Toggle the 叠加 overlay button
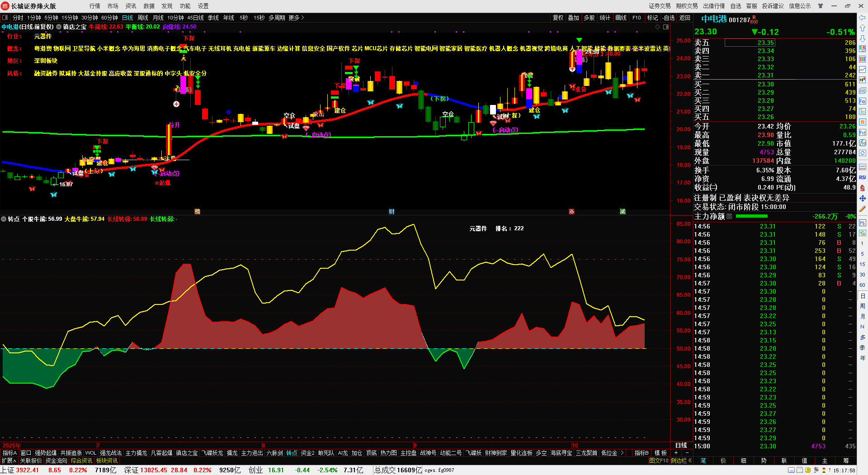This screenshot has height=475, width=868. (574, 18)
